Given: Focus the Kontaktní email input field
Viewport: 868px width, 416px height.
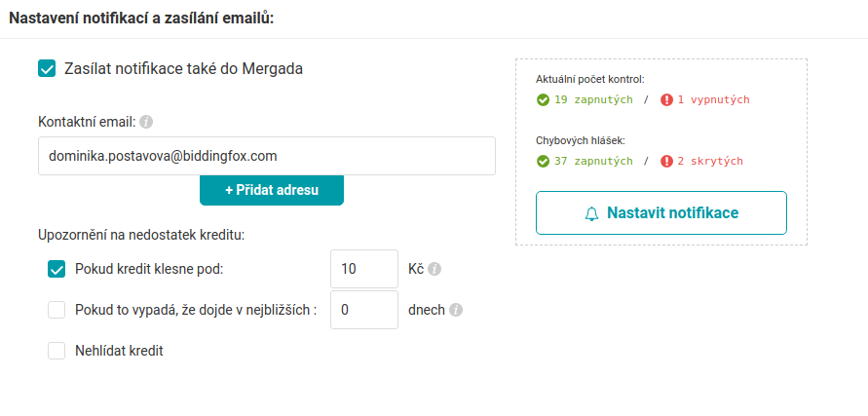Looking at the screenshot, I should point(267,156).
